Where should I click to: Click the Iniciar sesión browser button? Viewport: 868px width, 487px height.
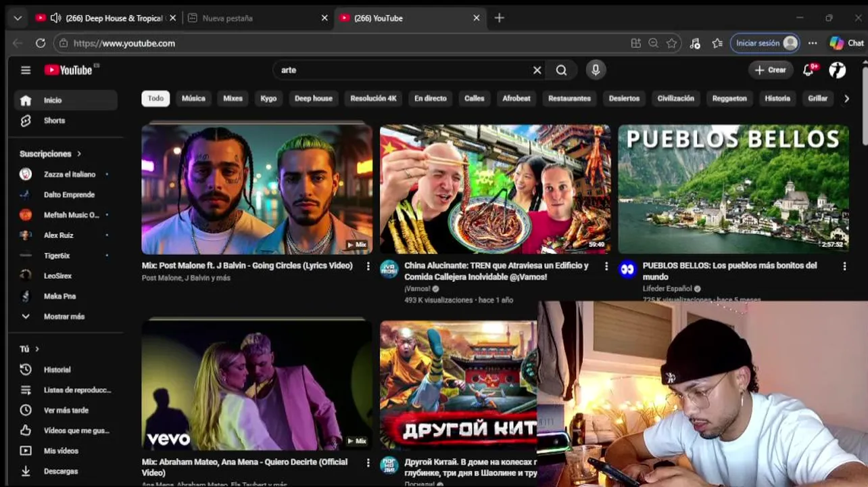pyautogui.click(x=765, y=43)
